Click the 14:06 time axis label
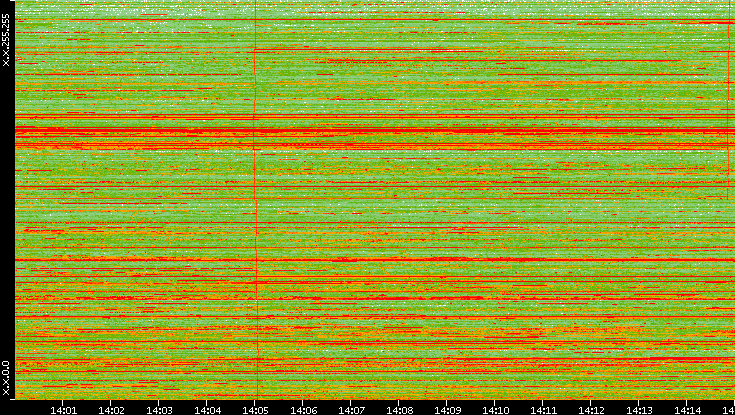 tap(303, 410)
